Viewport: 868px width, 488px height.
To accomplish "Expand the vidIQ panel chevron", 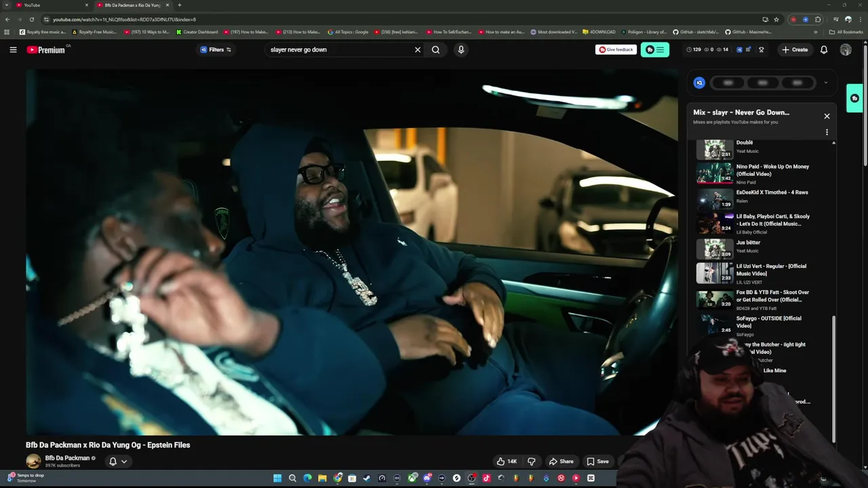I will 825,83.
